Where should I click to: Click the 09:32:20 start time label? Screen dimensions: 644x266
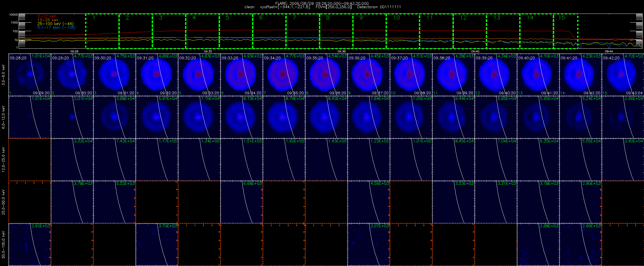coord(188,58)
